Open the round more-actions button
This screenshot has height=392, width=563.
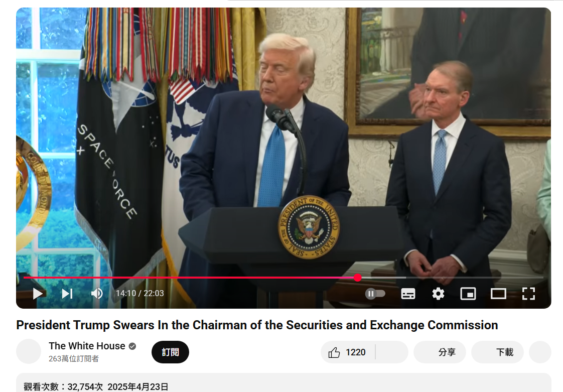[x=540, y=352]
